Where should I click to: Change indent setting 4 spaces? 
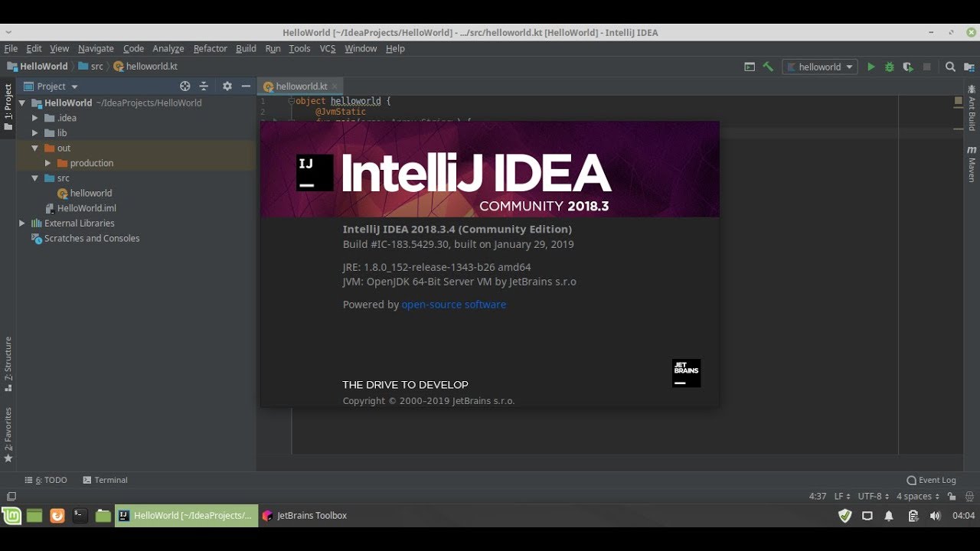pos(918,496)
